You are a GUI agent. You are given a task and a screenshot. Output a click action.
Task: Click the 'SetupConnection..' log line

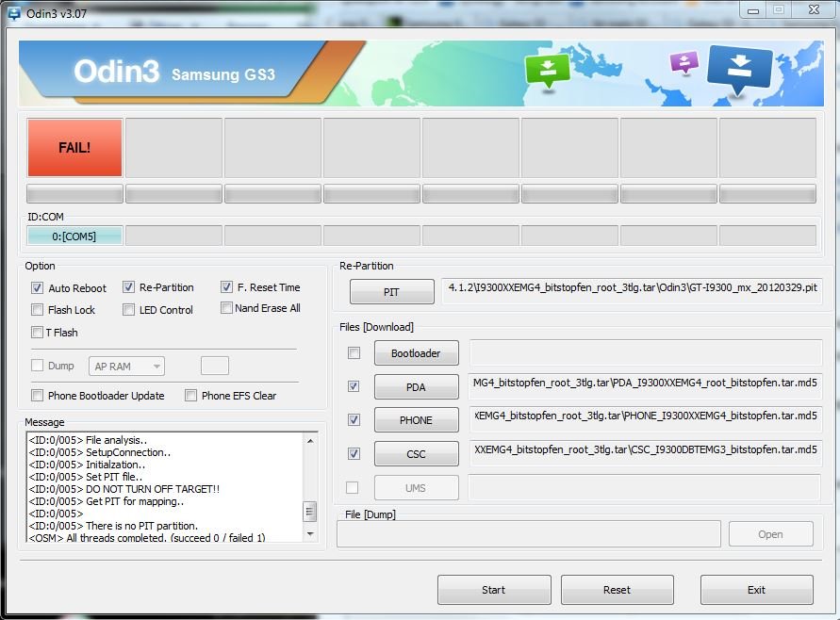pyautogui.click(x=100, y=452)
